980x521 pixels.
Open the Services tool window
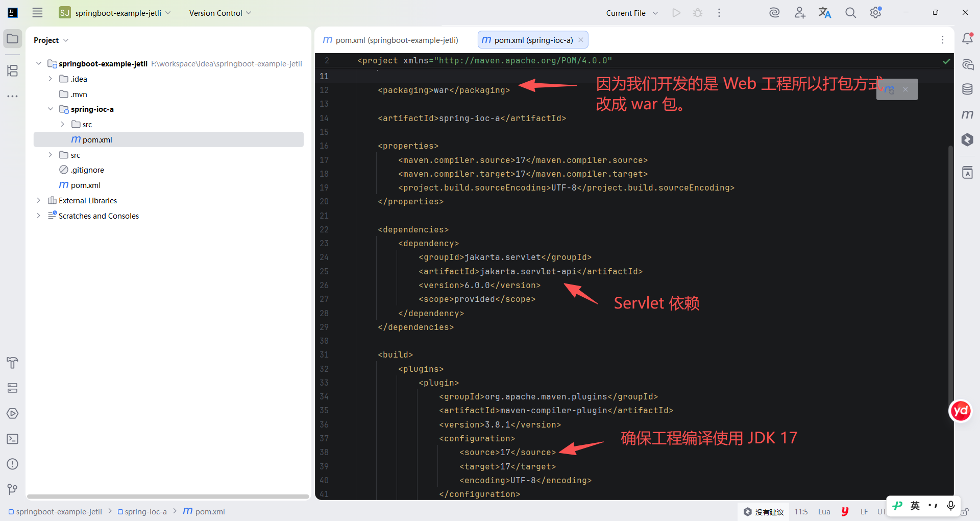coord(12,388)
